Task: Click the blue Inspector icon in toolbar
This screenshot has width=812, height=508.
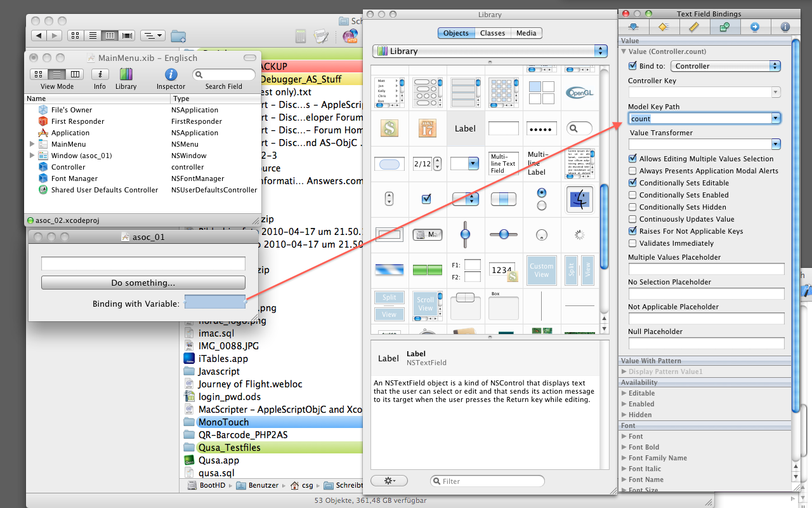Action: pyautogui.click(x=171, y=75)
